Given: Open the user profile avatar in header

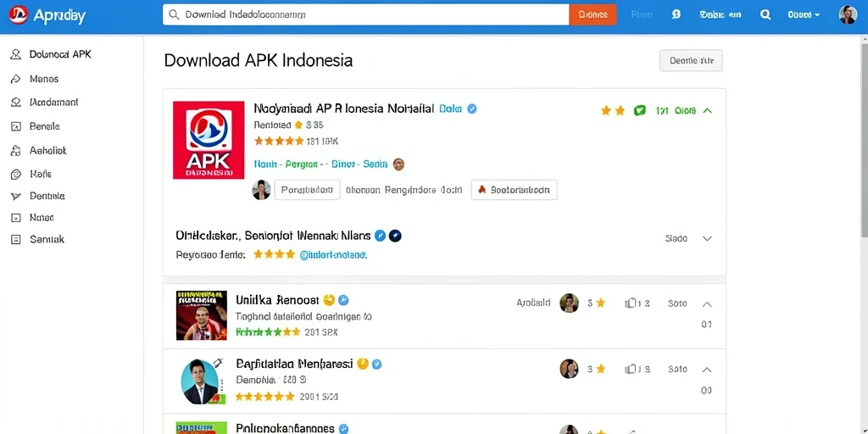Looking at the screenshot, I should coord(848,15).
